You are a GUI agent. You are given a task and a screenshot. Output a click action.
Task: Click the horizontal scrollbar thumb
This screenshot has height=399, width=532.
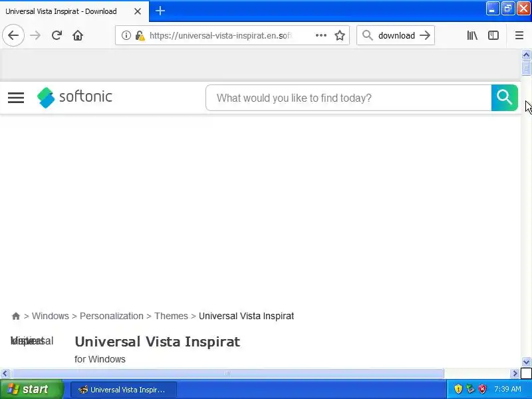tap(227, 374)
